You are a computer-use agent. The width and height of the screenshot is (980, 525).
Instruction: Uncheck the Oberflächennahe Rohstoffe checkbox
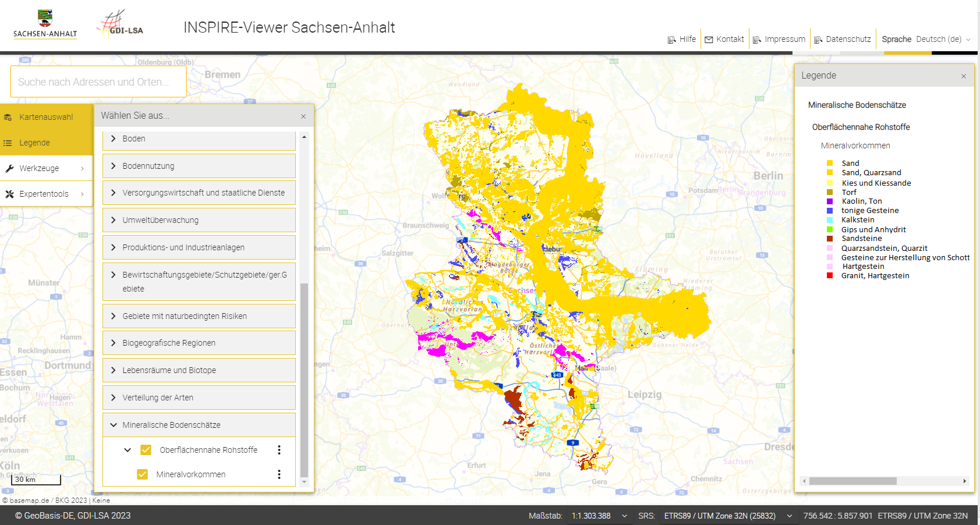(x=146, y=450)
